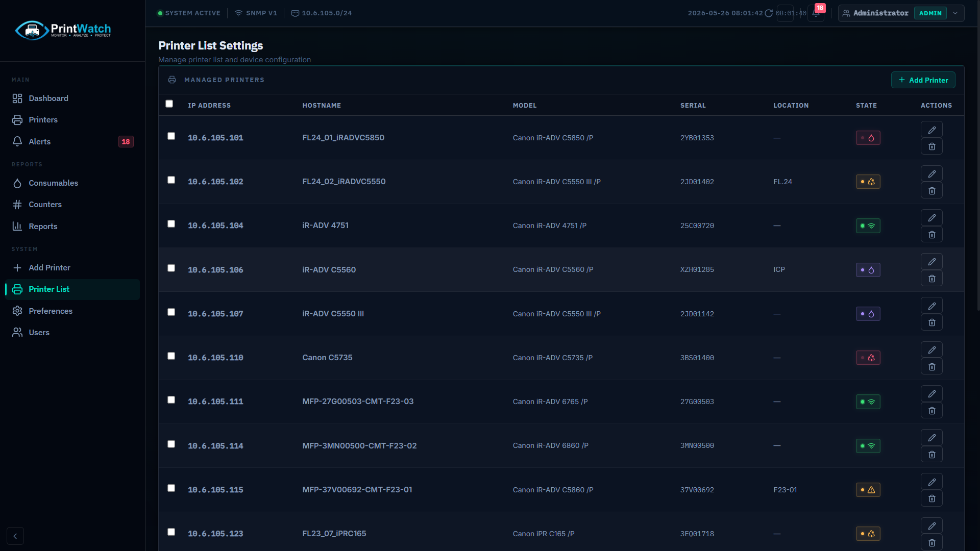Open the Counters report
This screenshot has width=980, height=551.
click(72, 205)
